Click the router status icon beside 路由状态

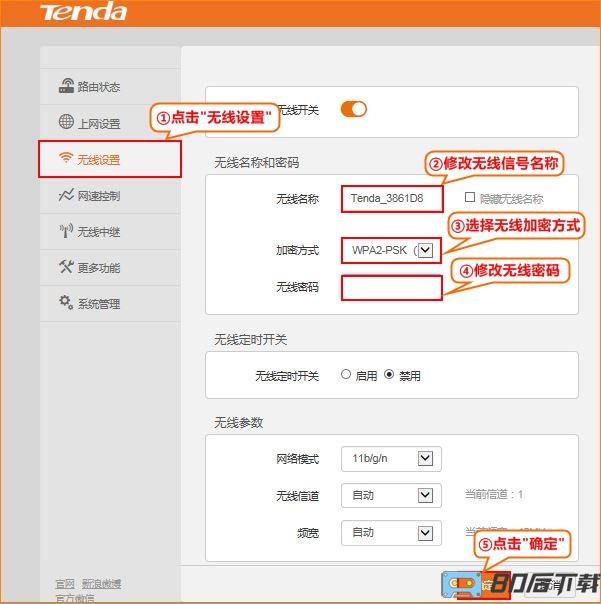66,86
